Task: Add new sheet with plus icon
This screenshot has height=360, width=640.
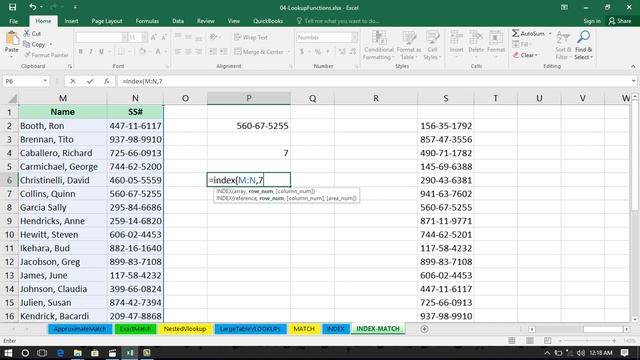Action: tap(424, 329)
